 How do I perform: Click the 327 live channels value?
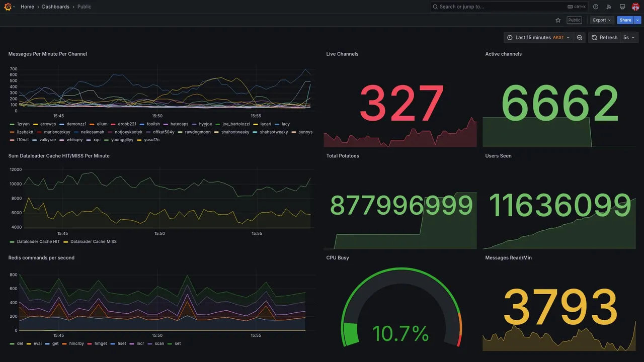pos(401,104)
